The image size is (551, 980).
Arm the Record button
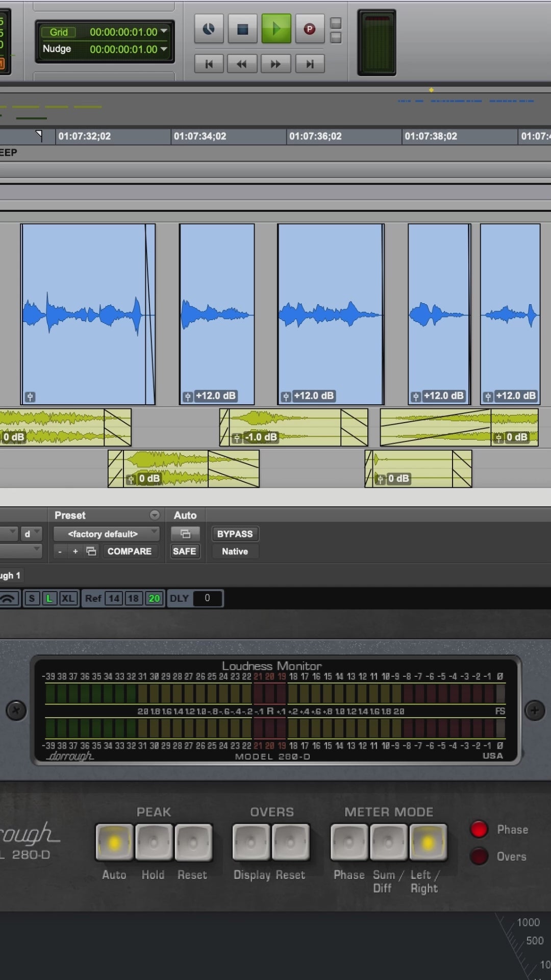(x=309, y=29)
